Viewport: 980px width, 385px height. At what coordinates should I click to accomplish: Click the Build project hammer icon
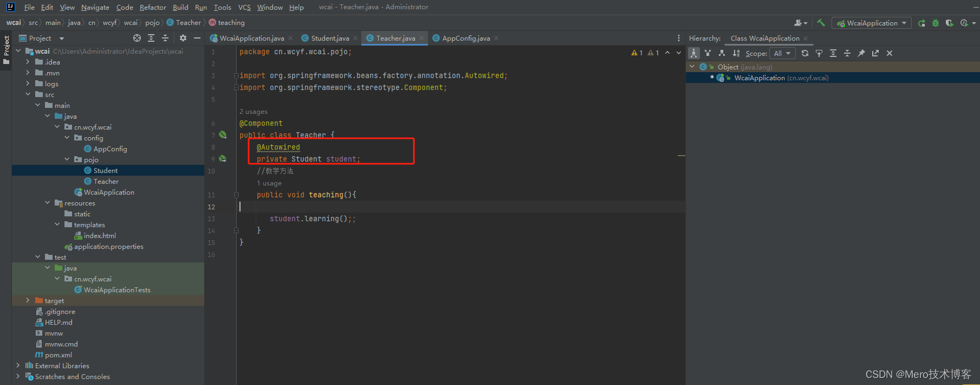821,23
